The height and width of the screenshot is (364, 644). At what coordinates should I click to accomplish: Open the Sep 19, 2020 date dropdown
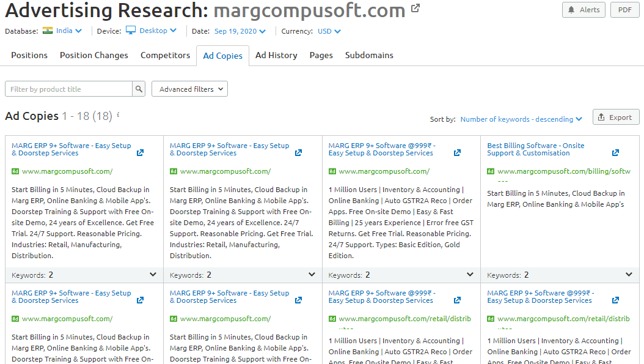[x=240, y=31]
